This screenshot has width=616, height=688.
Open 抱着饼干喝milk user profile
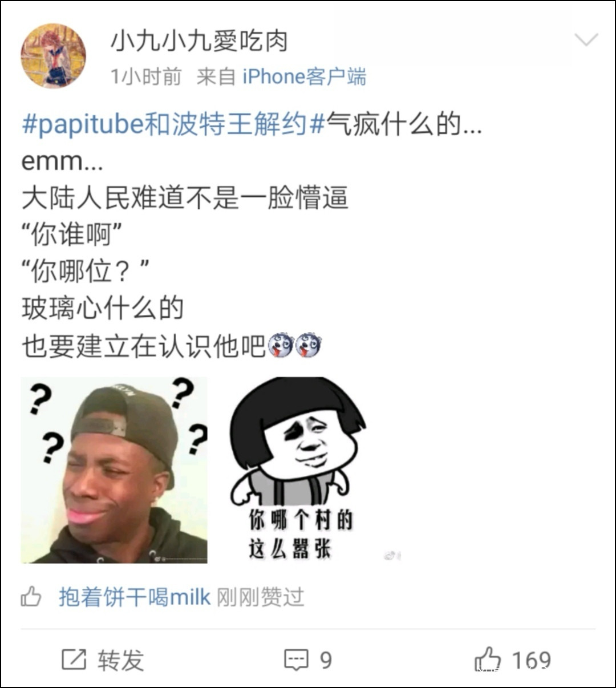[x=135, y=597]
